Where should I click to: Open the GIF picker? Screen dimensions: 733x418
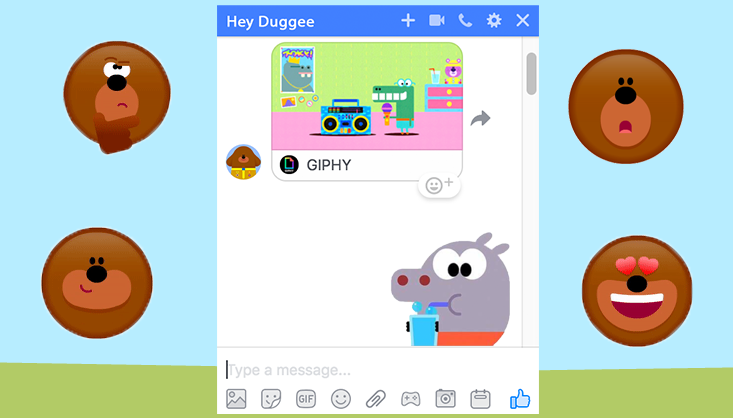point(306,399)
